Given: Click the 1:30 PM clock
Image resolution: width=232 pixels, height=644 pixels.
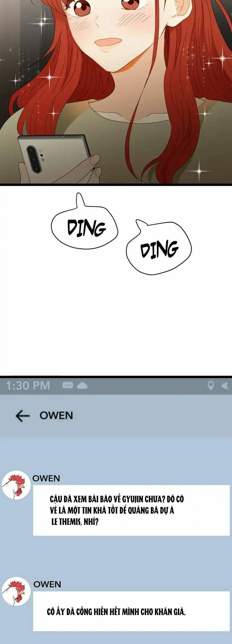Looking at the screenshot, I should [x=28, y=385].
